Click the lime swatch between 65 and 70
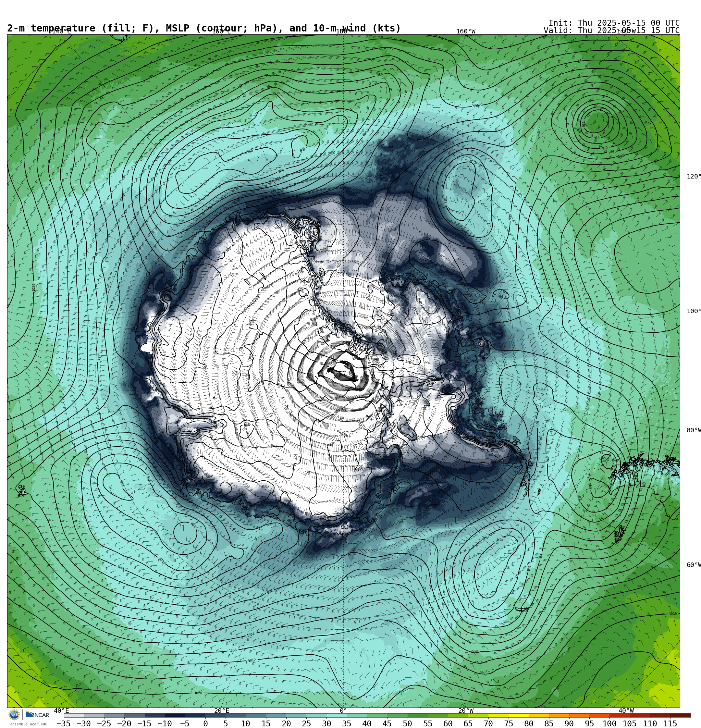The width and height of the screenshot is (701, 728). [x=478, y=715]
